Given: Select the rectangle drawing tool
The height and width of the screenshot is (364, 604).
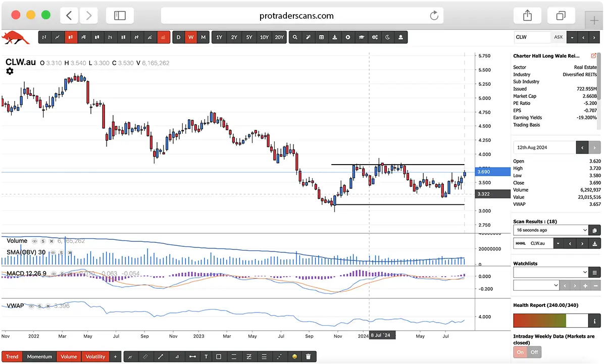Looking at the screenshot, I should 219,357.
